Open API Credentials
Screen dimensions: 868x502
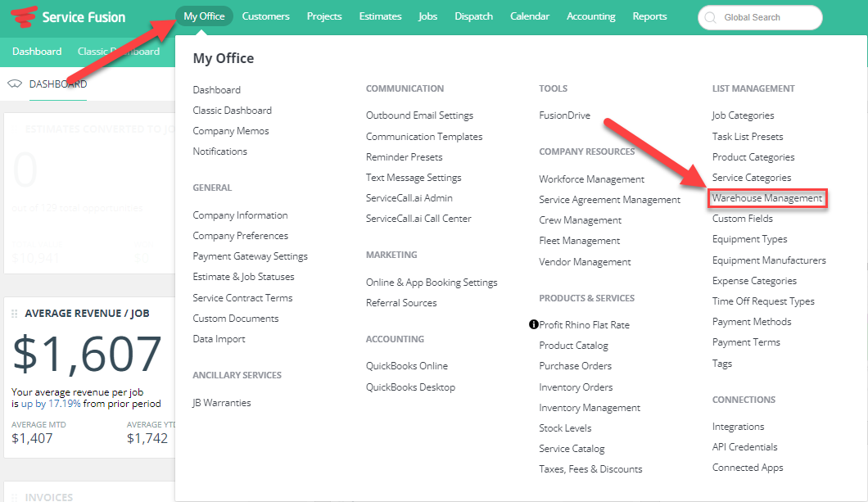pyautogui.click(x=744, y=446)
